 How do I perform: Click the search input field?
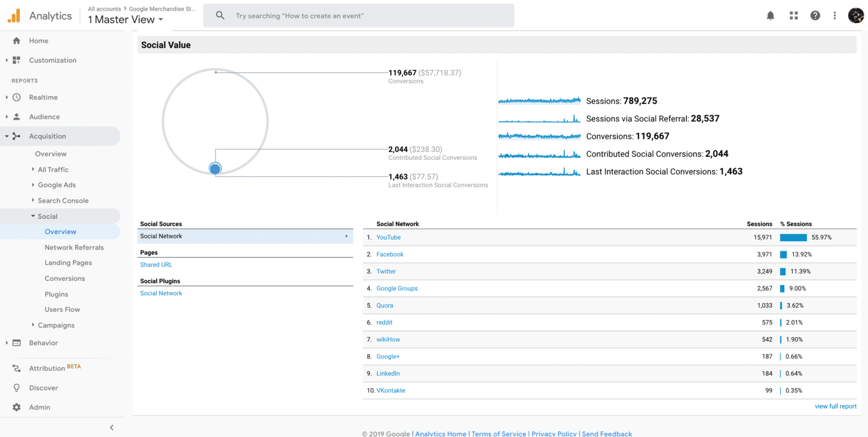359,16
